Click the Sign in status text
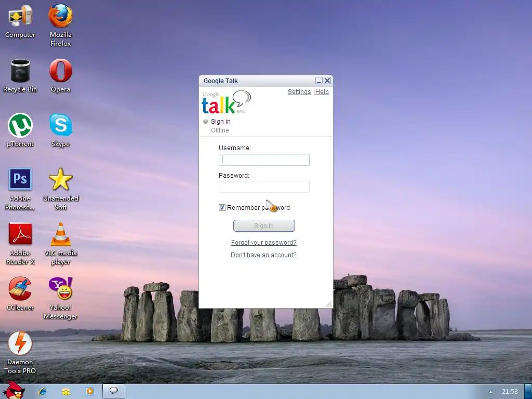Viewport: 532px width, 399px height. (x=220, y=122)
